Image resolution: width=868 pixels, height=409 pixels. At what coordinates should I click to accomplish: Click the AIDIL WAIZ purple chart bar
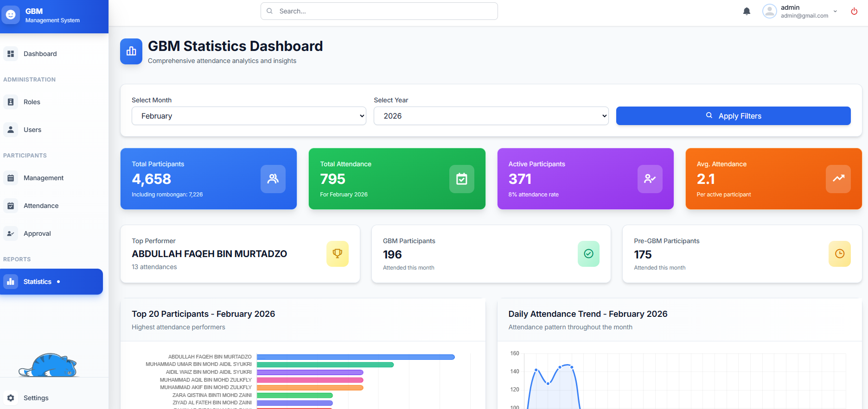click(310, 372)
